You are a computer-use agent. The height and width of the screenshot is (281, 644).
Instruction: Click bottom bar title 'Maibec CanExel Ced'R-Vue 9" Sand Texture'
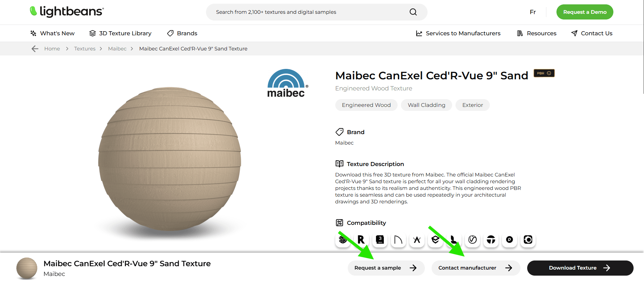point(127,264)
